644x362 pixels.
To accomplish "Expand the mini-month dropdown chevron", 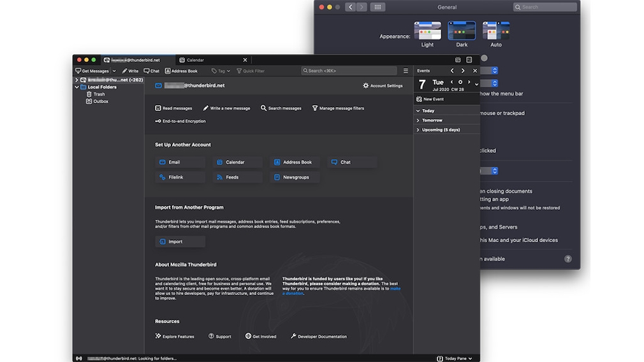I will [x=476, y=85].
